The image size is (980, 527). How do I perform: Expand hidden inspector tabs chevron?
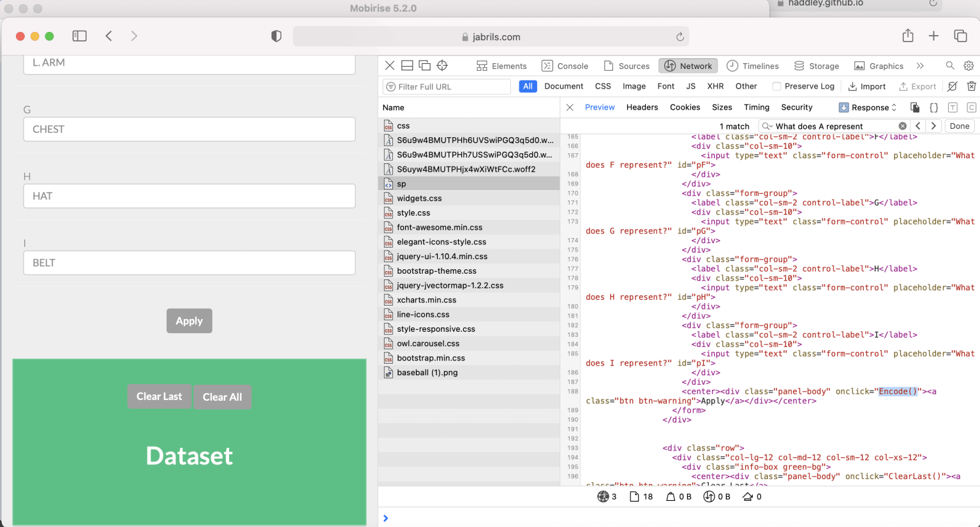(920, 66)
